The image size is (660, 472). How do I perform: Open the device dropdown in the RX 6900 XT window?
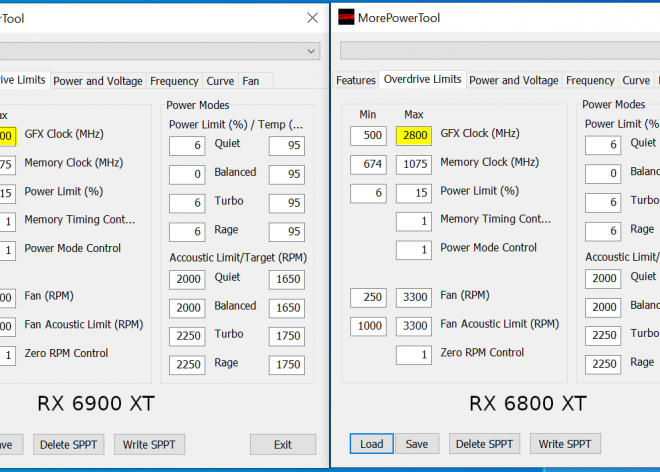(160, 51)
